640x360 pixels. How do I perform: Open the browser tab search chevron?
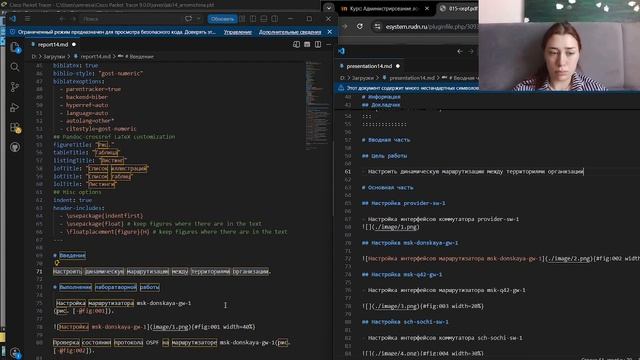tap(329, 8)
